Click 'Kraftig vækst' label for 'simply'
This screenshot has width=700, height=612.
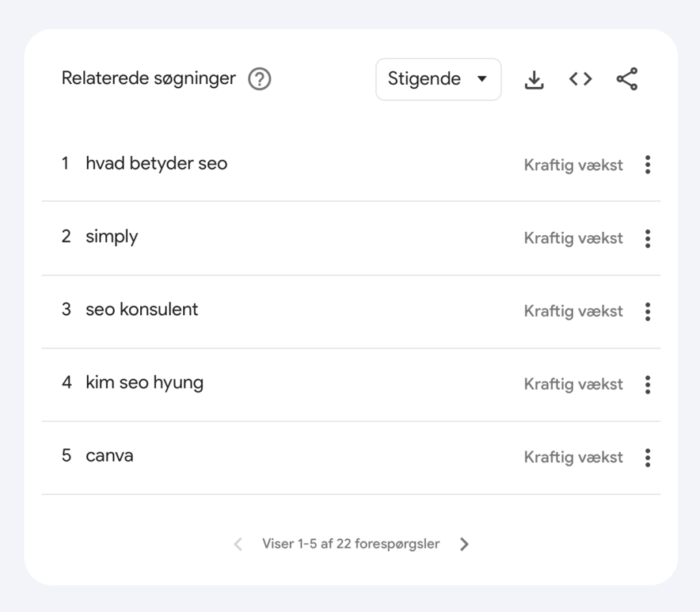pyautogui.click(x=573, y=239)
